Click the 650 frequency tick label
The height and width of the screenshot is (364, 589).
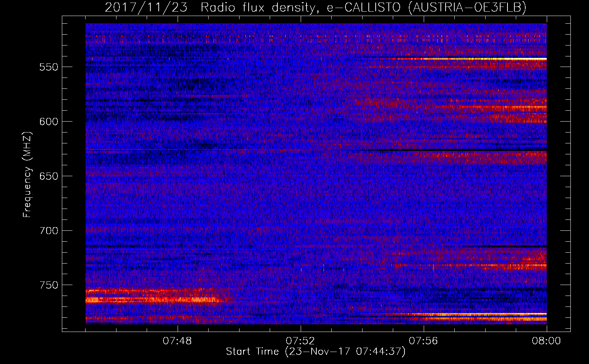[x=48, y=177]
